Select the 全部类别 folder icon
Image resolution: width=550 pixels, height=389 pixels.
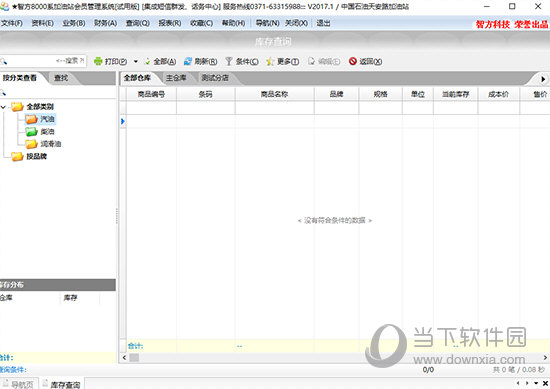pyautogui.click(x=17, y=107)
